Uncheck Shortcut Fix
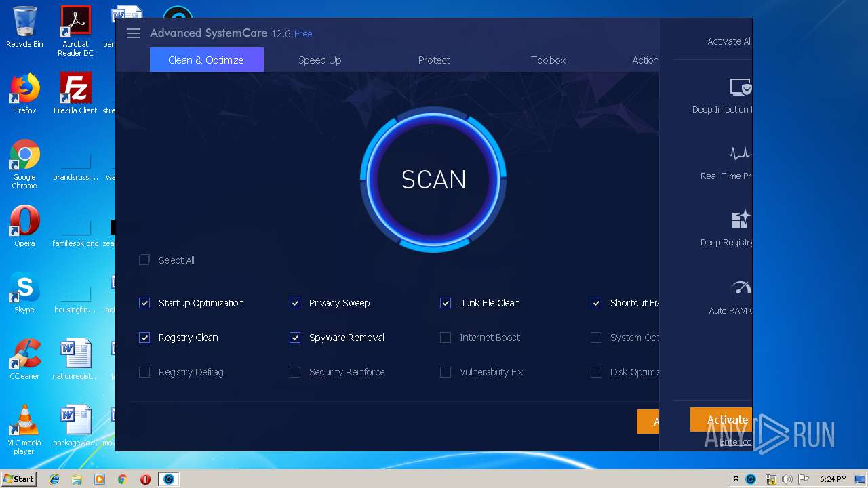This screenshot has height=488, width=868. click(596, 303)
